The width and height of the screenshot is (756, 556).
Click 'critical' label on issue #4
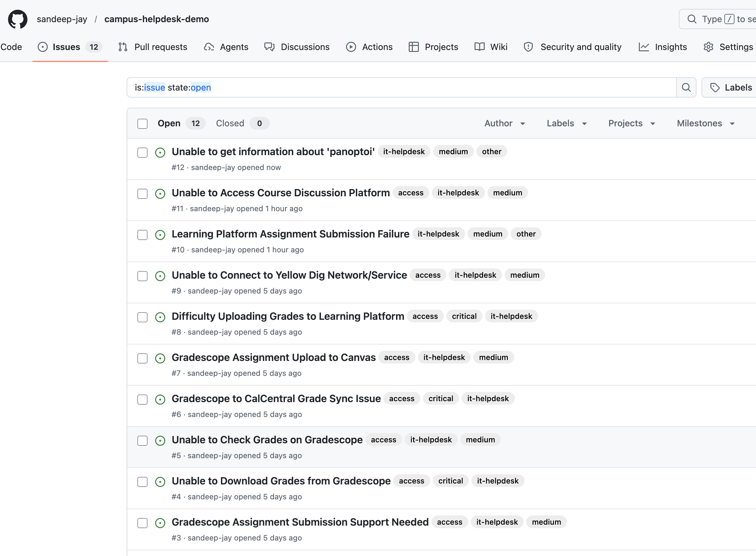pyautogui.click(x=450, y=481)
